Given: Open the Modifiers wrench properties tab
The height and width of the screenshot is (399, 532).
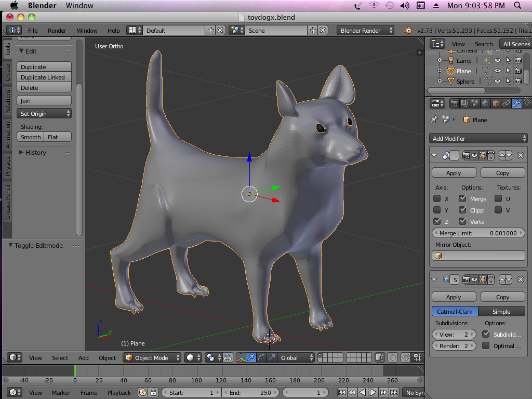Looking at the screenshot, I should 516,103.
